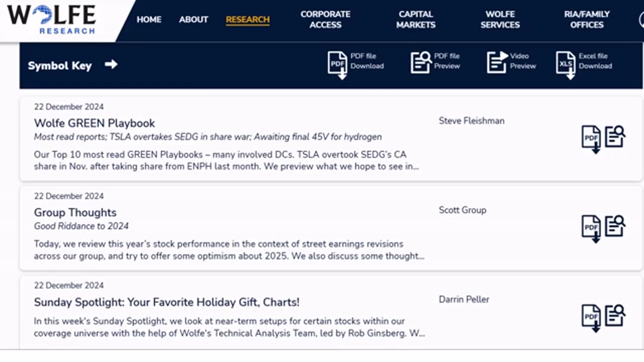644x362 pixels.
Task: Download the Sunday Spotlight PDF
Action: click(x=591, y=318)
